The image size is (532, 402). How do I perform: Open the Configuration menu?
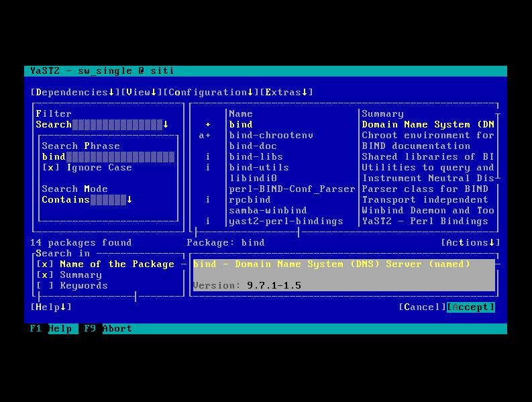click(211, 93)
